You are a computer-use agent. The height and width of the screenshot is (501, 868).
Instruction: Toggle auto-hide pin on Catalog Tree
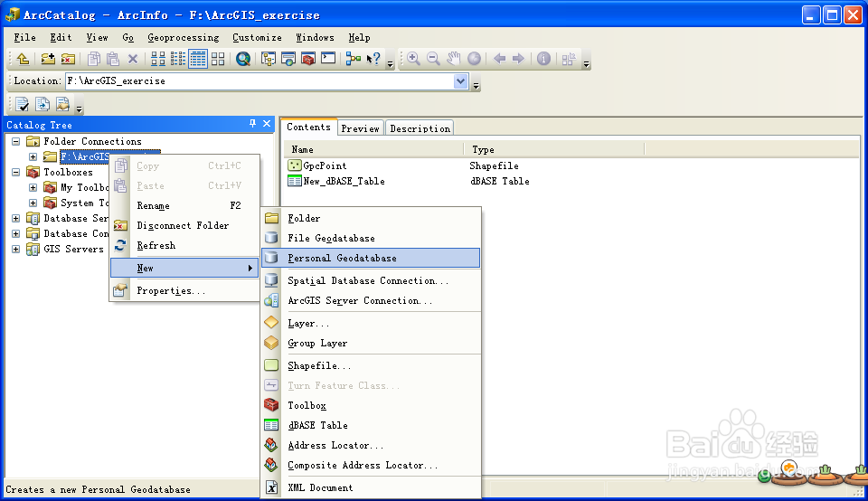pos(252,124)
